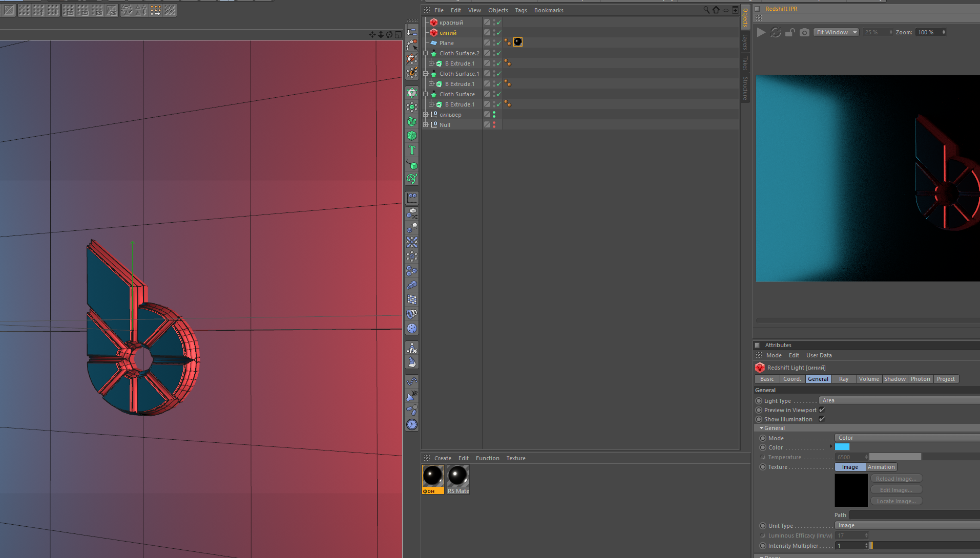Viewport: 980px width, 558px height.
Task: Toggle the viewport maximize view icon
Action: click(x=398, y=34)
